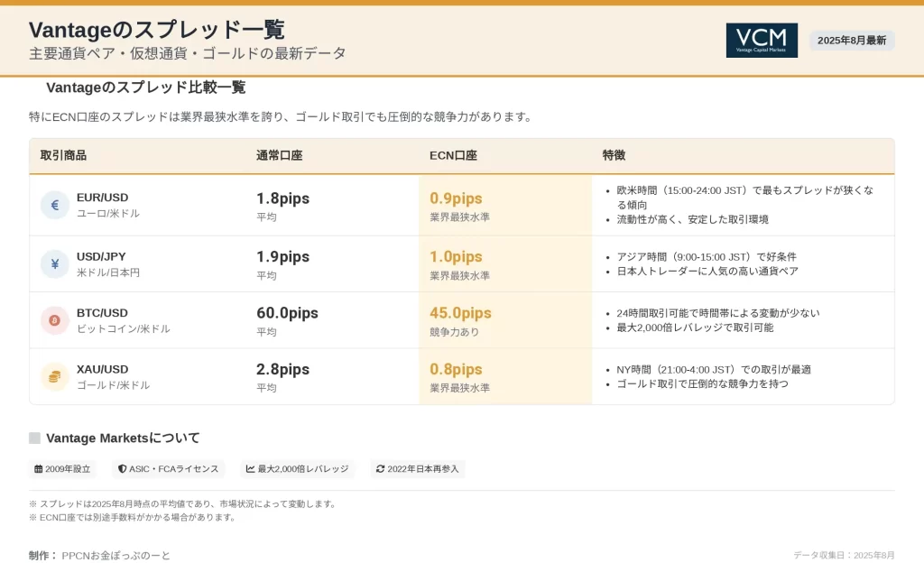Click the bitcoin icon beside BTC/USD
Image resolution: width=924 pixels, height=563 pixels.
pos(55,320)
